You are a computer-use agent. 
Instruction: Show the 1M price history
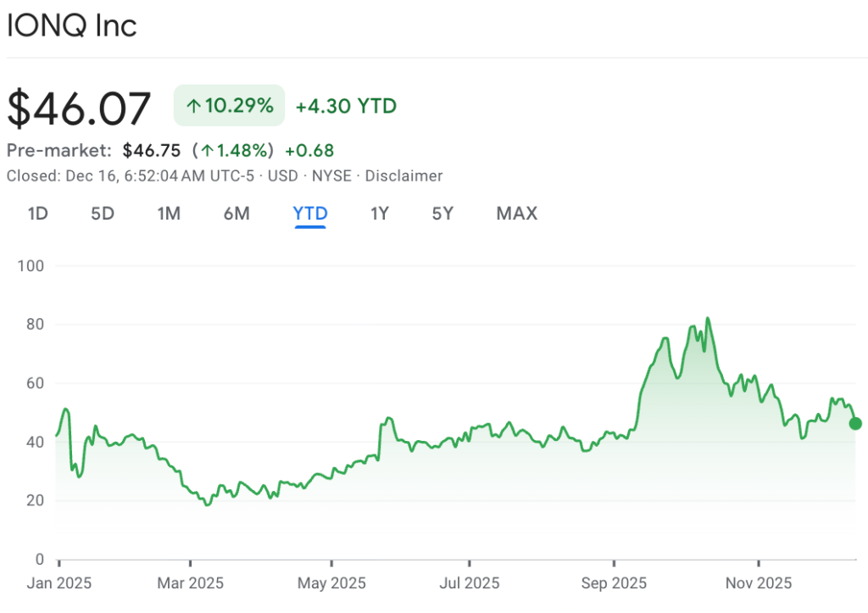click(169, 214)
